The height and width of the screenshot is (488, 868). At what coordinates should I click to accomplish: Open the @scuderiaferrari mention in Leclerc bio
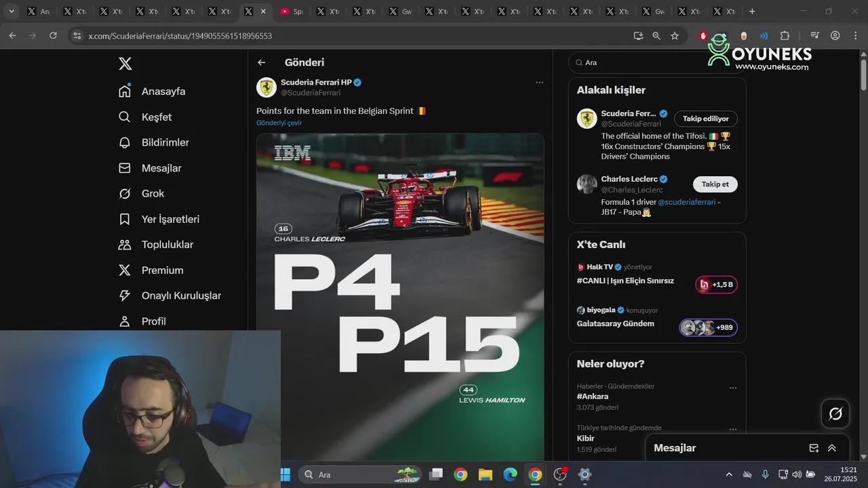click(686, 202)
